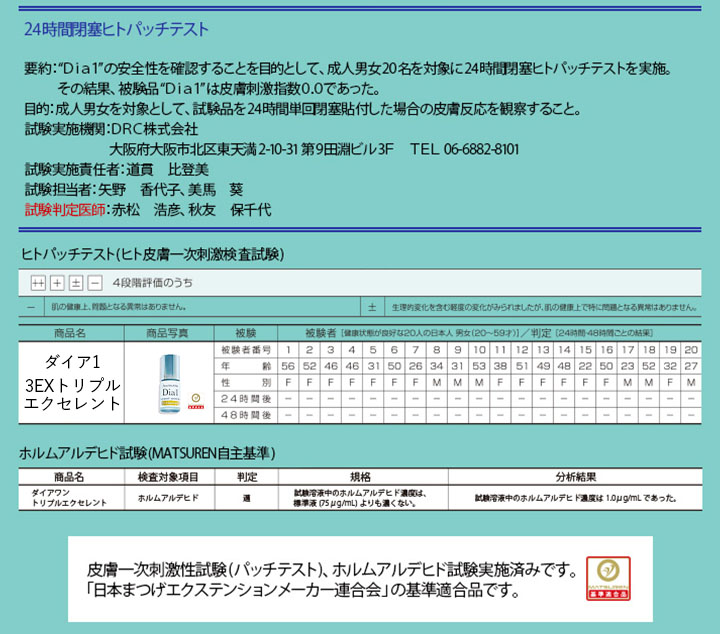720x634 pixels.
Task: Click the age cell showing 53
Action: click(x=479, y=366)
